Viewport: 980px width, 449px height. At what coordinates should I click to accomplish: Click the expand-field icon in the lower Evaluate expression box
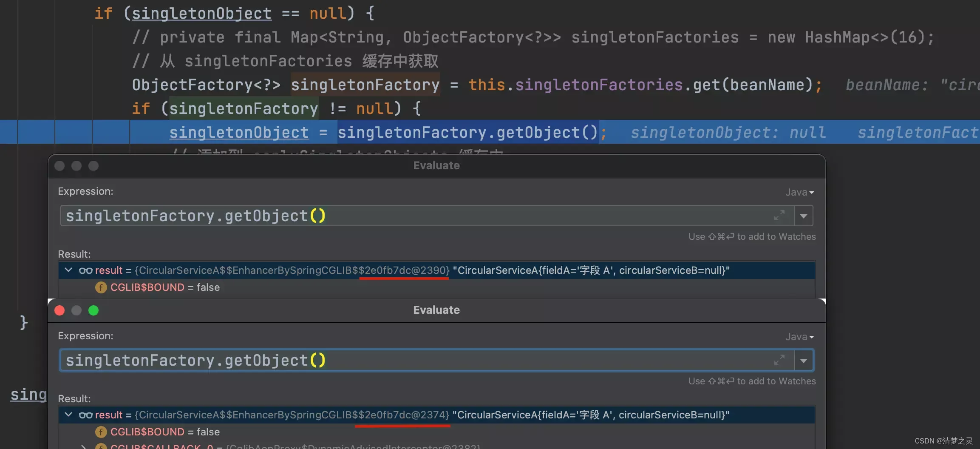click(779, 360)
